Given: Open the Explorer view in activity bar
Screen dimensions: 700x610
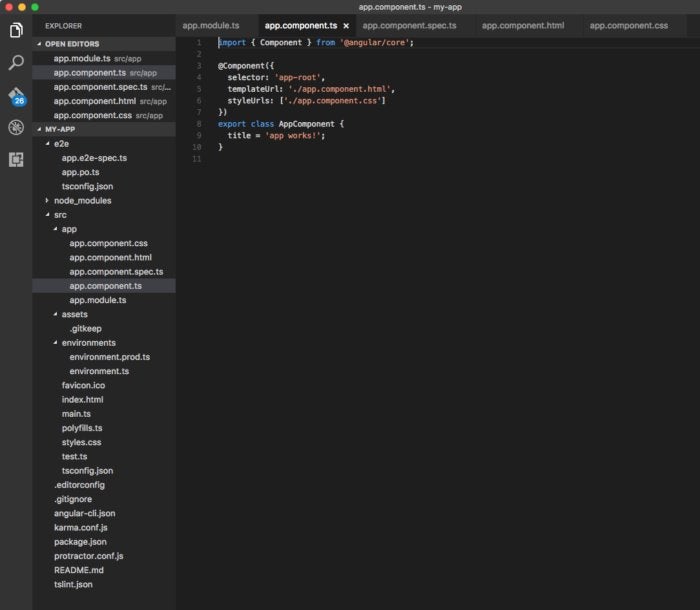Looking at the screenshot, I should (16, 30).
